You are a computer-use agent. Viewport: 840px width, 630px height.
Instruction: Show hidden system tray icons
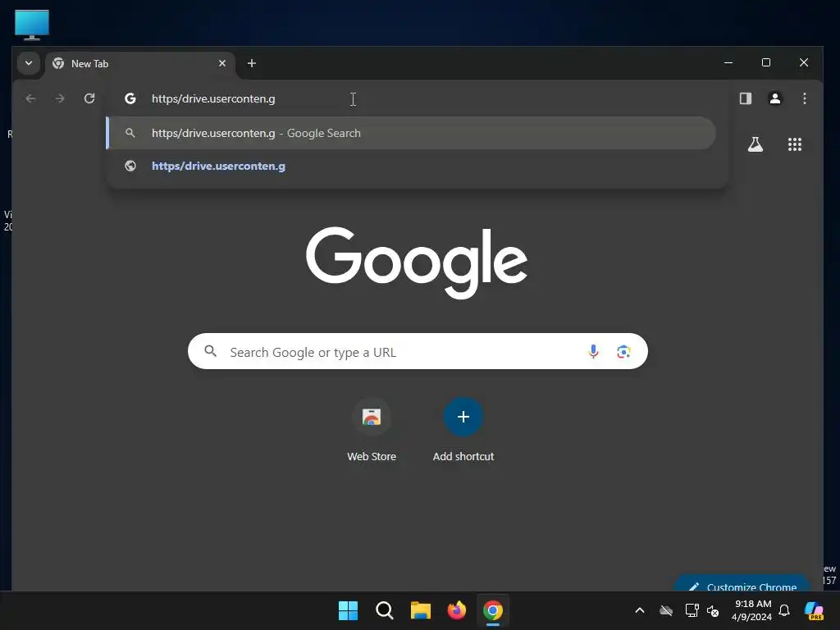640,610
